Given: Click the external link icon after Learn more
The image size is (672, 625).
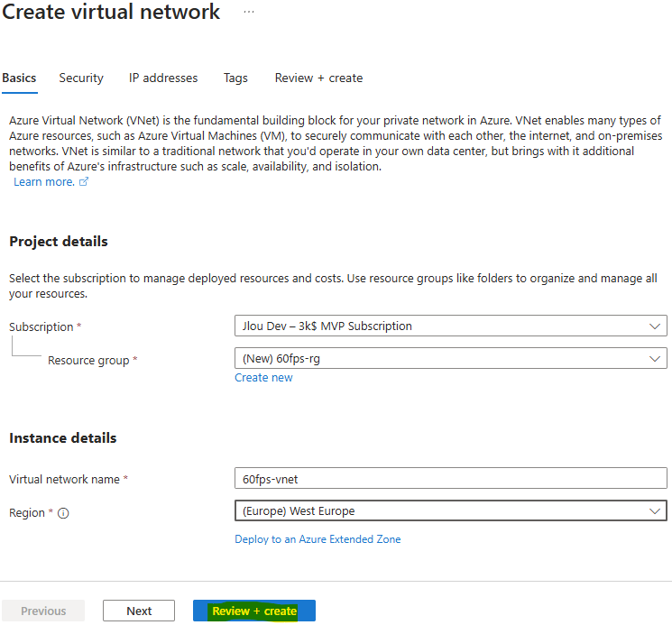Looking at the screenshot, I should click(84, 181).
